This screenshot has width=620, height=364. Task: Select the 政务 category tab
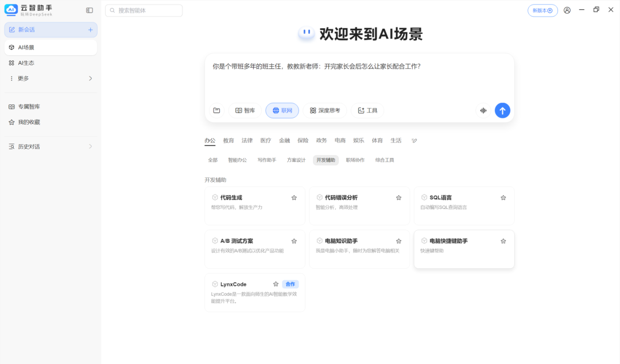(x=321, y=141)
